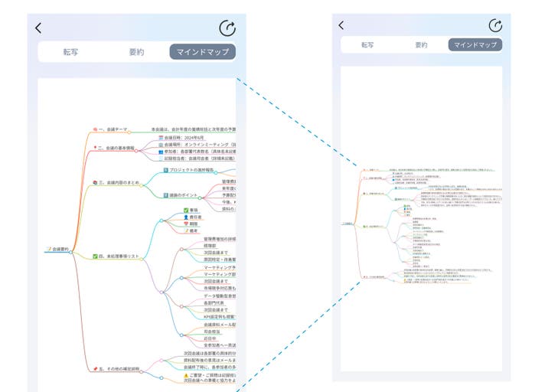Tap the back arrow in left screen
The width and height of the screenshot is (545, 392).
tap(39, 28)
